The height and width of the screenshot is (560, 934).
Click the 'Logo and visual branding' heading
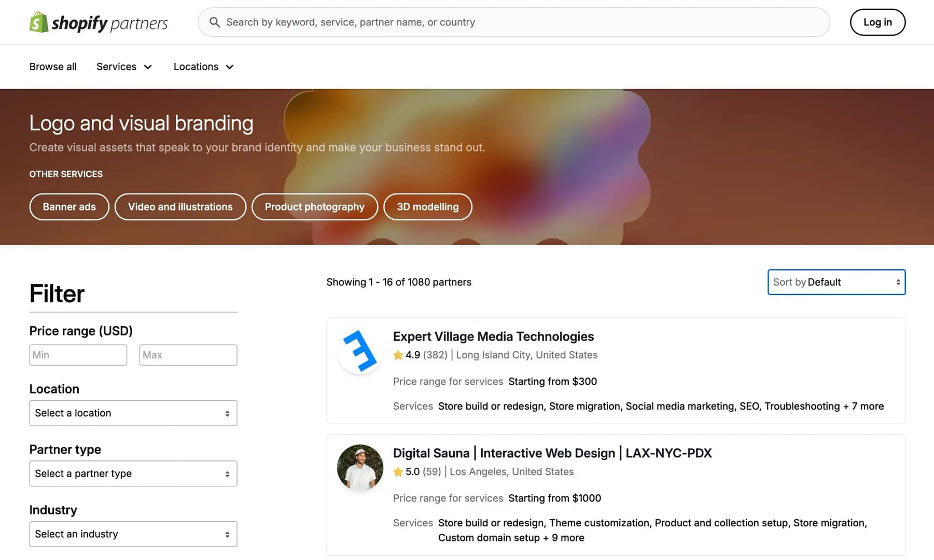[x=141, y=123]
